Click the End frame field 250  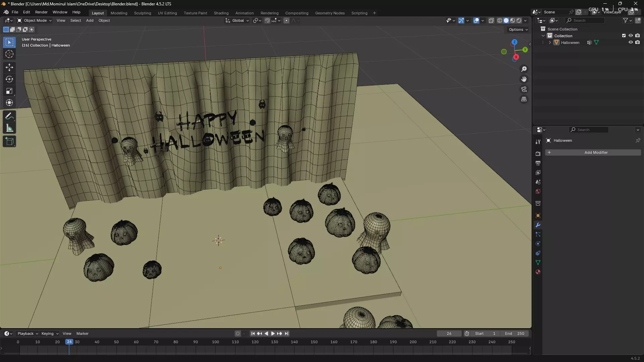515,334
